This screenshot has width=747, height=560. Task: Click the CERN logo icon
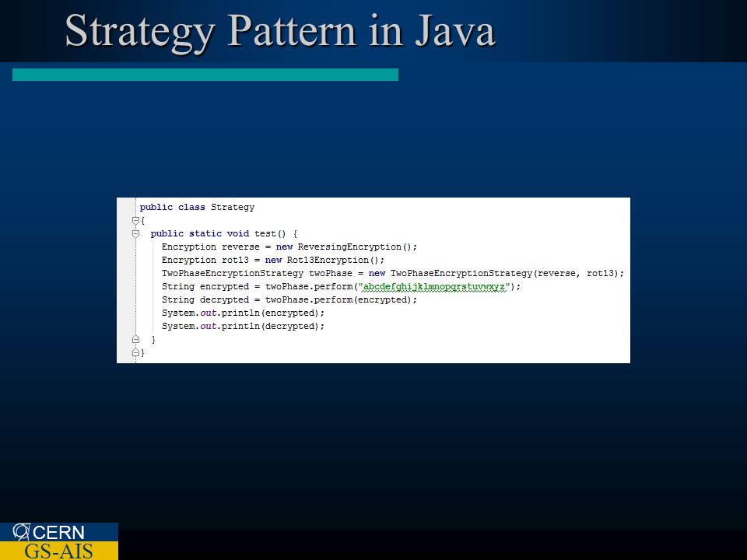[x=22, y=532]
